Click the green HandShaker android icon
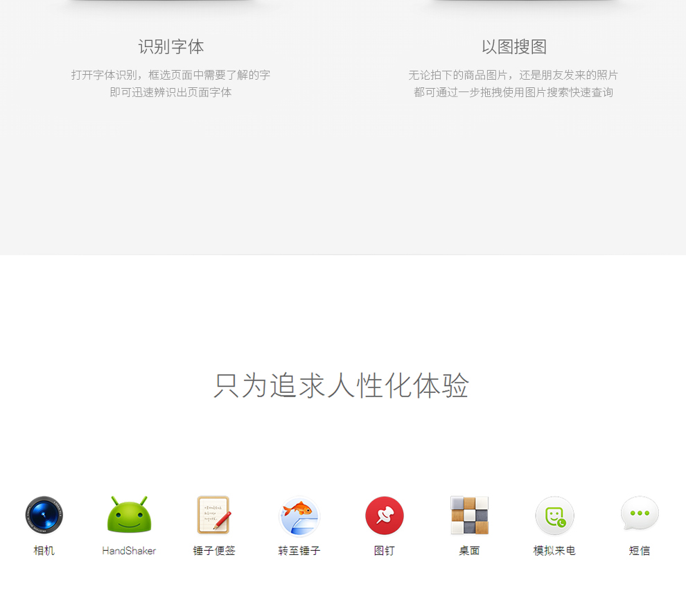This screenshot has width=686, height=616. click(x=129, y=515)
